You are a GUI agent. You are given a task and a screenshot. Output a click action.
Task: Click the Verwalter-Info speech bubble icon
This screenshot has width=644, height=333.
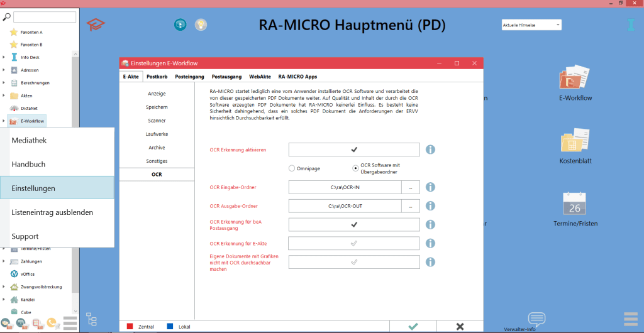[x=536, y=319]
